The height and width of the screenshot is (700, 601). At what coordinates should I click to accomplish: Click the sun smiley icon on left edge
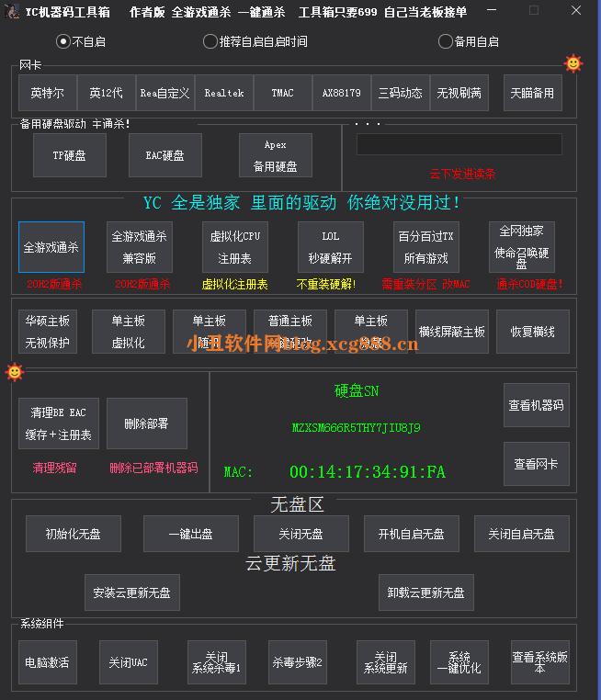coord(15,371)
